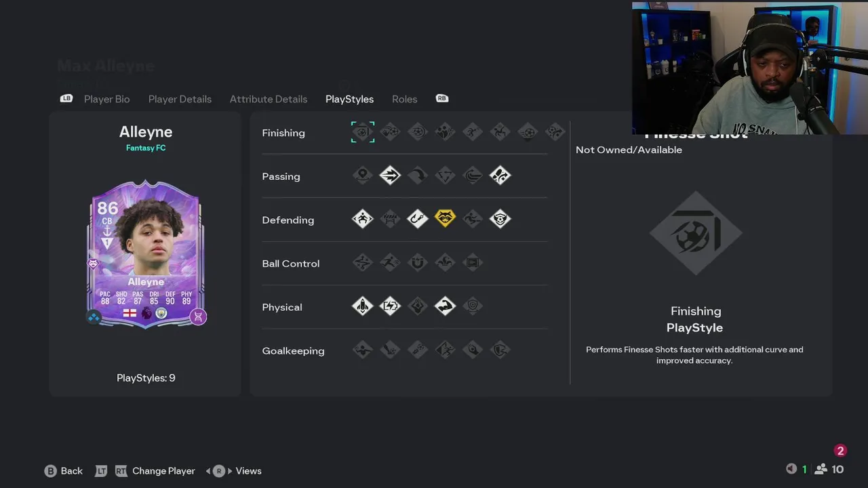
Task: Click the B Back button
Action: point(64,470)
